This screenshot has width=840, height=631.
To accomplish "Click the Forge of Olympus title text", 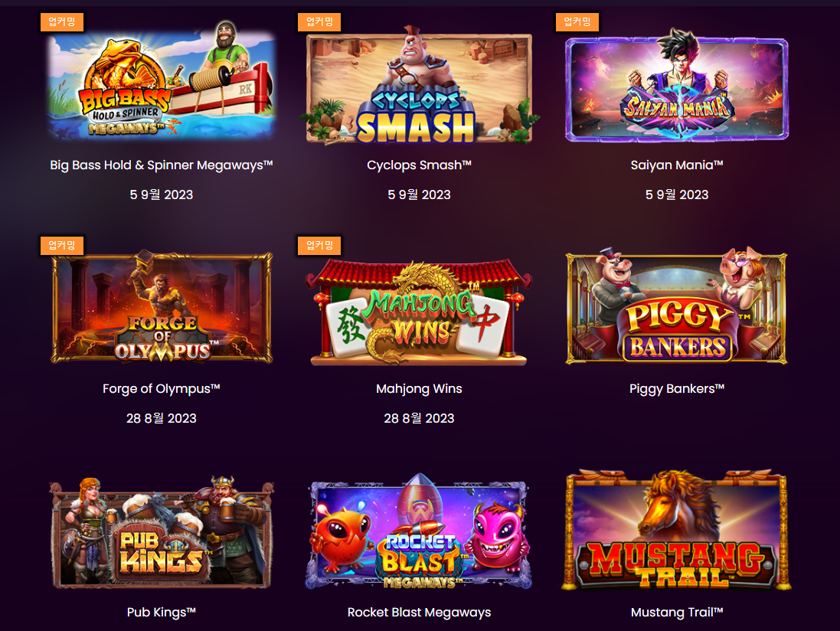I will (162, 389).
